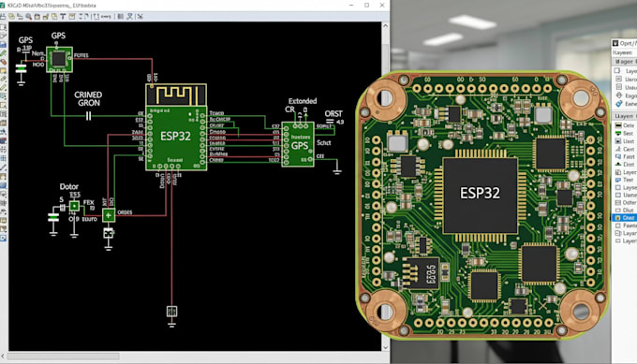This screenshot has height=364, width=637.
Task: Select the Uest layer row
Action: 625,140
